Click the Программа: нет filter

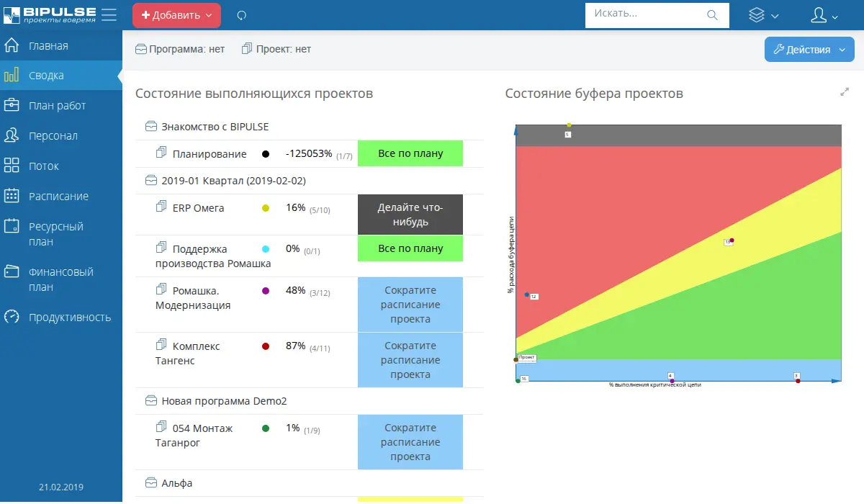[x=181, y=49]
